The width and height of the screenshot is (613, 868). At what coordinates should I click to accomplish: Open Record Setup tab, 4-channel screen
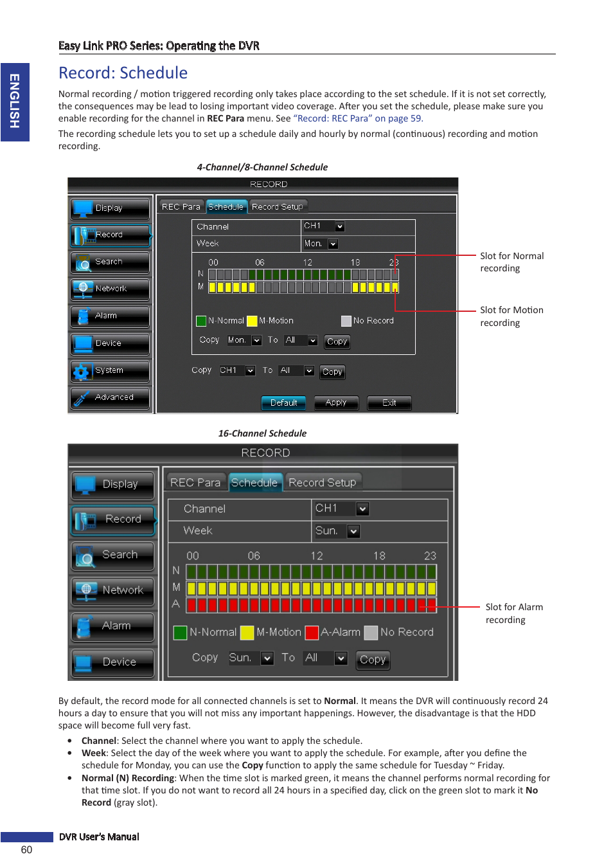tap(278, 207)
